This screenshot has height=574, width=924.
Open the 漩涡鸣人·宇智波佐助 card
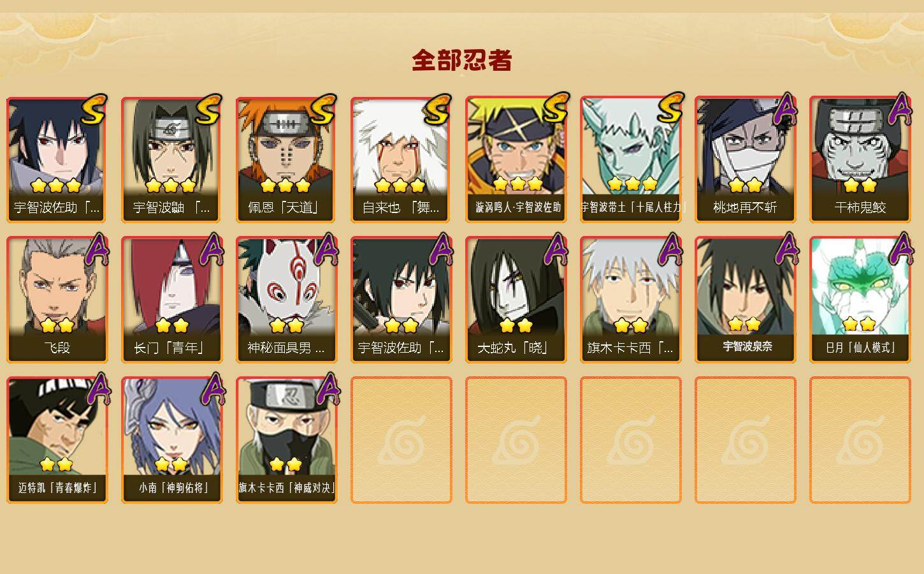pos(516,159)
